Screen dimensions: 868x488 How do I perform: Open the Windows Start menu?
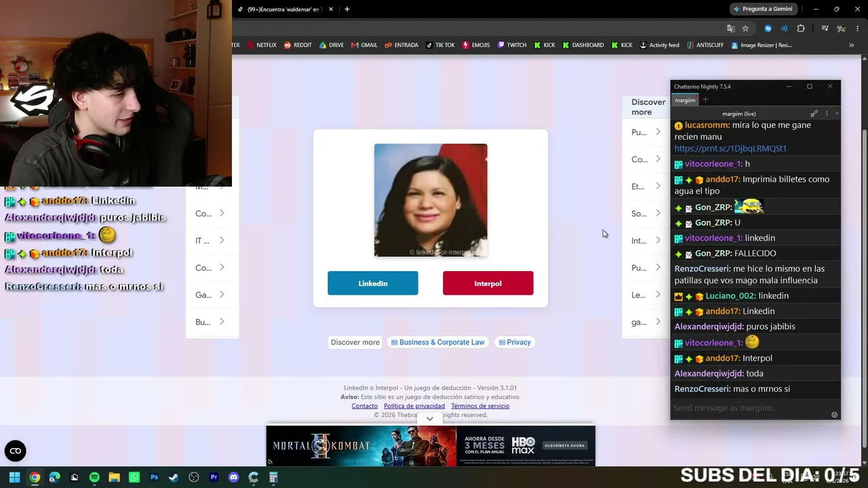[x=14, y=477]
